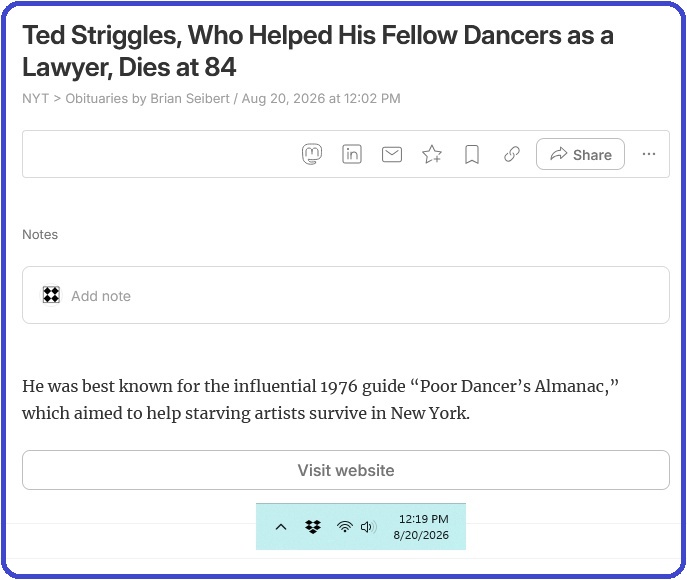
Task: Share article on LinkedIn
Action: 352,154
